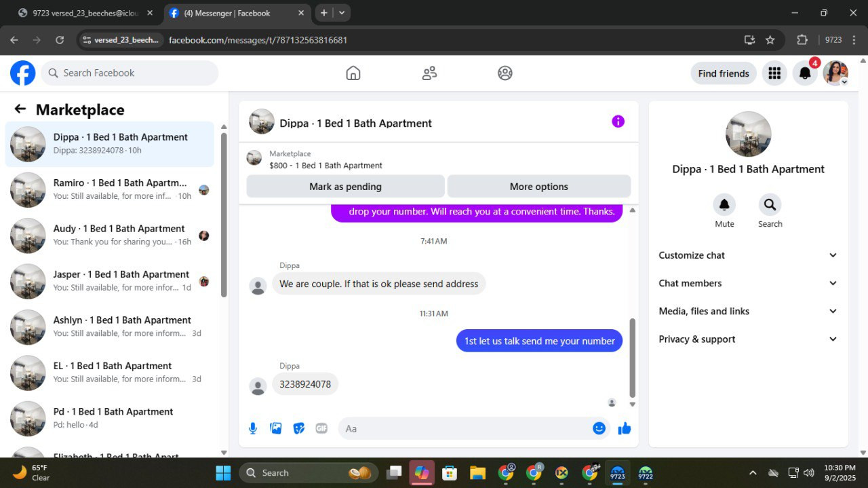The image size is (868, 488).
Task: Mute this chat using the bell icon
Action: [x=724, y=204]
